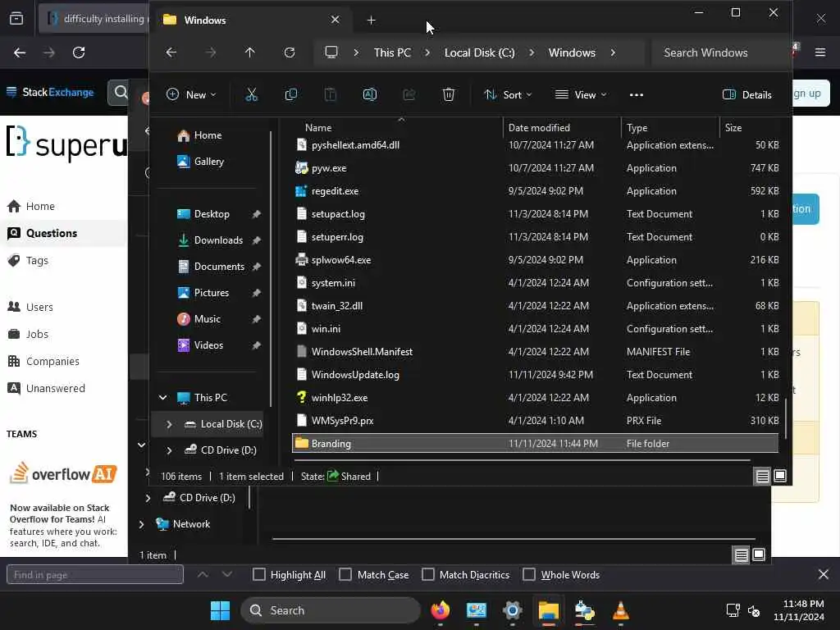Screen dimensions: 840x630
Task: Open the Sort dropdown menu
Action: coord(507,95)
